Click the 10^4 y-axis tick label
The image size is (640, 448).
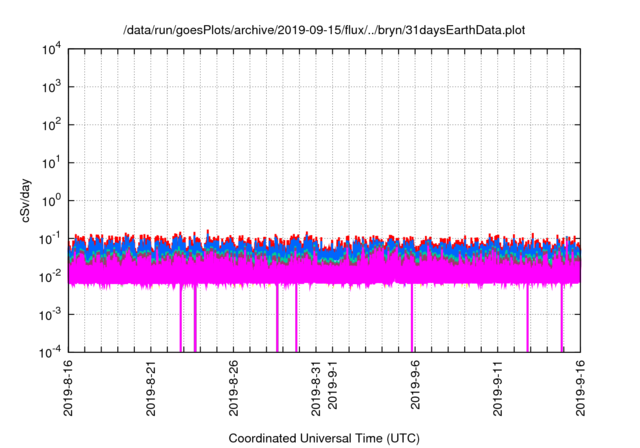click(x=52, y=49)
